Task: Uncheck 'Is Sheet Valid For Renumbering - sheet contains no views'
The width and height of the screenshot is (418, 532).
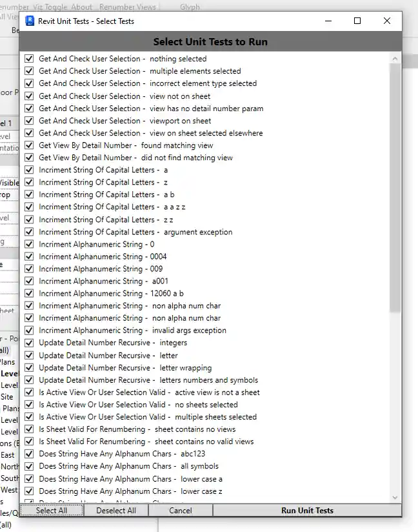Action: (29, 429)
